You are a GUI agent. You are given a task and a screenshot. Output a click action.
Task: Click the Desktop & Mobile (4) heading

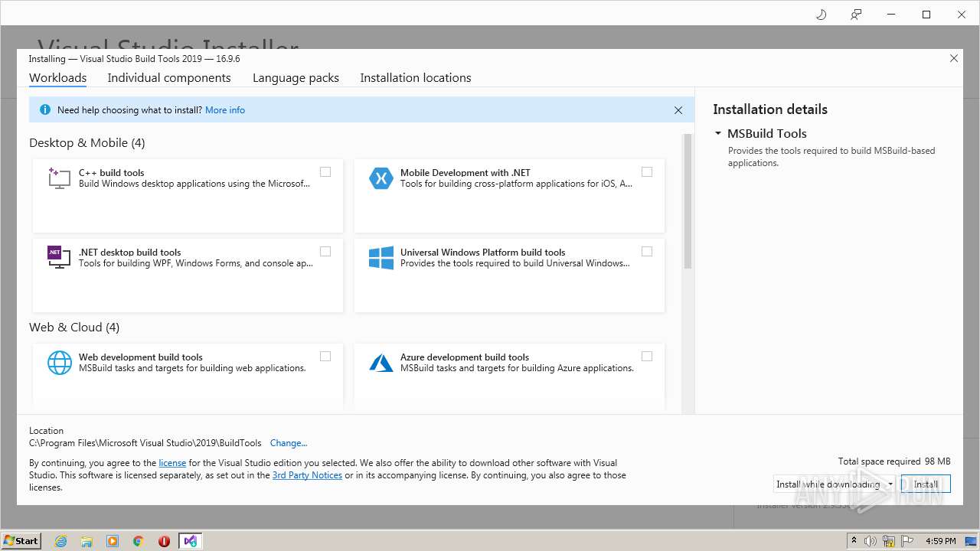pos(87,143)
